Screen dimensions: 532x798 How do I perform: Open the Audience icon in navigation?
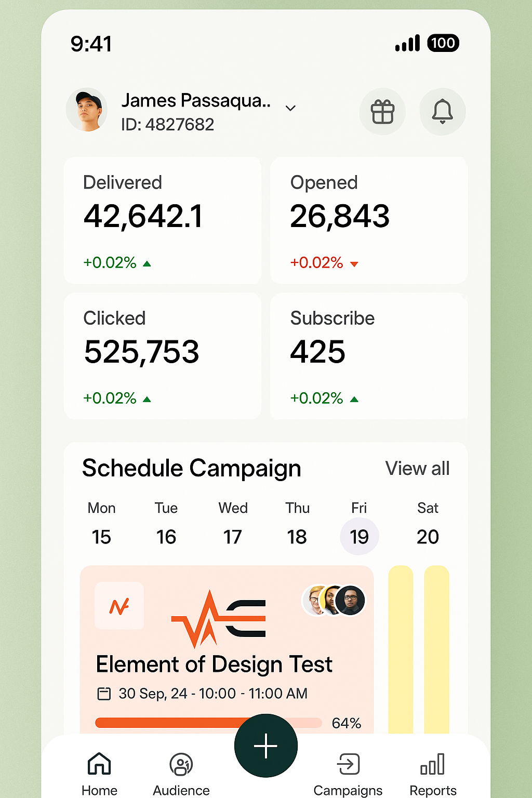tap(181, 765)
